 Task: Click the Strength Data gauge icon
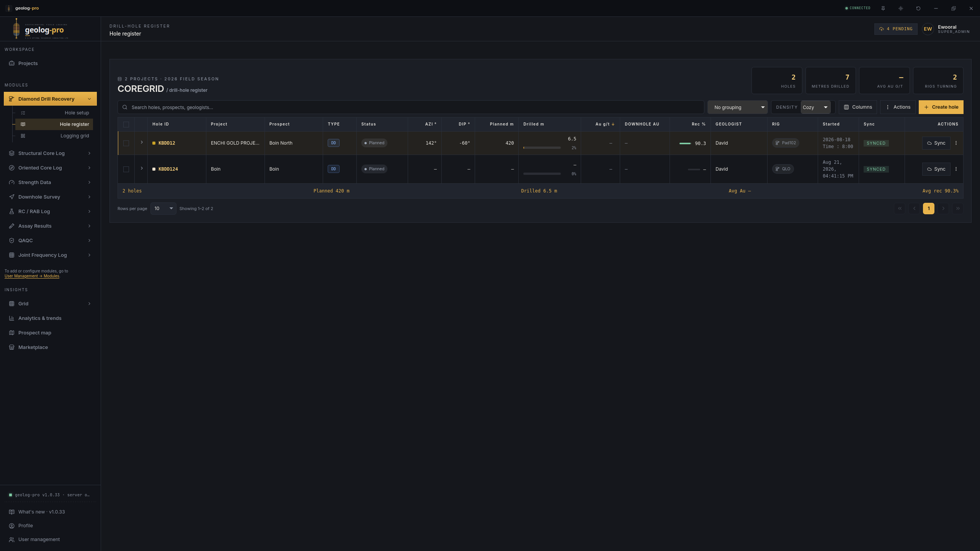(x=11, y=183)
